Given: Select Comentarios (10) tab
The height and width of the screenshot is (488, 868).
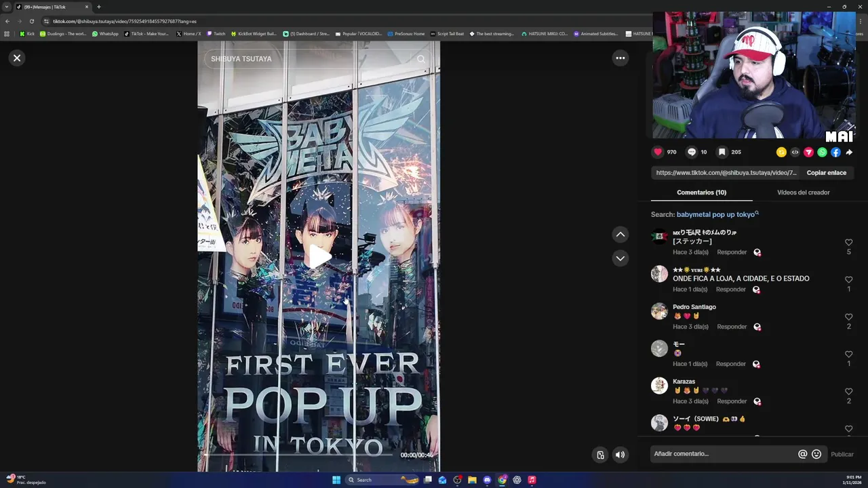Looking at the screenshot, I should [x=701, y=192].
